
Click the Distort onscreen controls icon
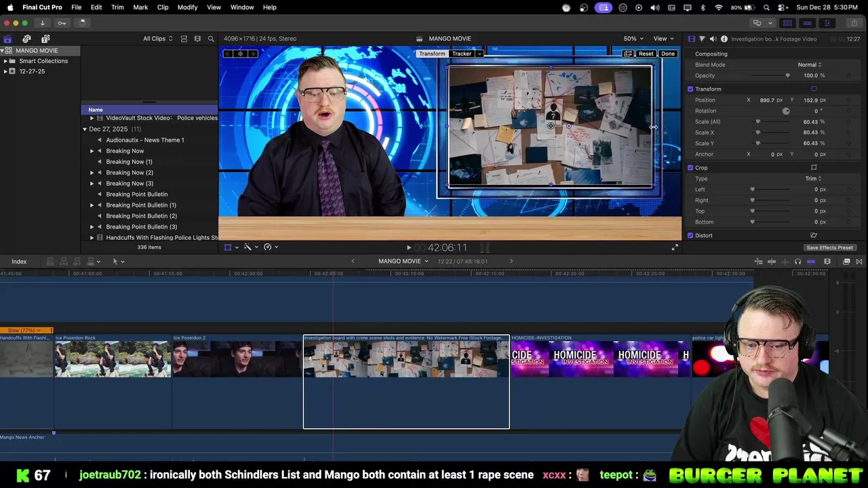814,235
